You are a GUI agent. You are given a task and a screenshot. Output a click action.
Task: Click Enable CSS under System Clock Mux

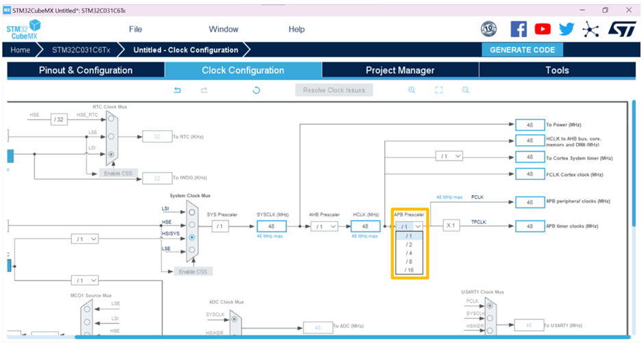click(x=193, y=272)
